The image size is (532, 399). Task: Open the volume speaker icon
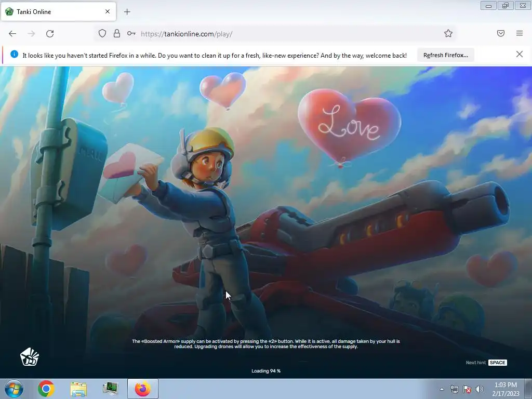coord(479,389)
